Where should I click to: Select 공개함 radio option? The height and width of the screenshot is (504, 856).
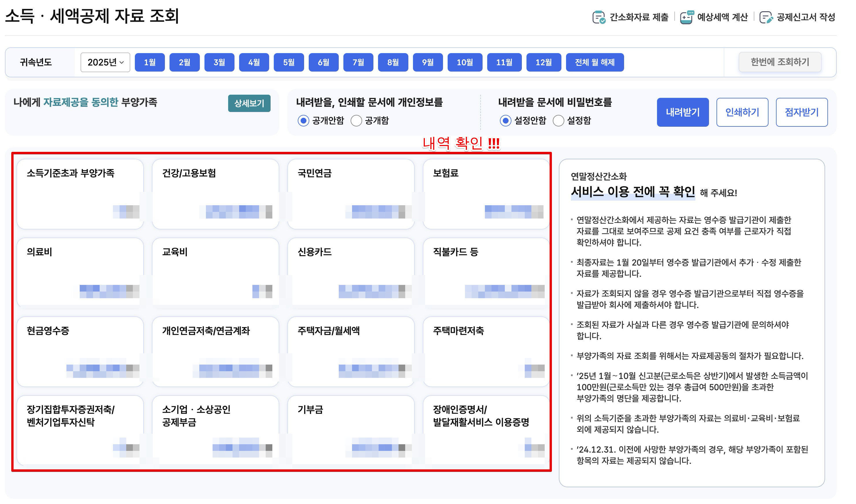click(x=356, y=121)
